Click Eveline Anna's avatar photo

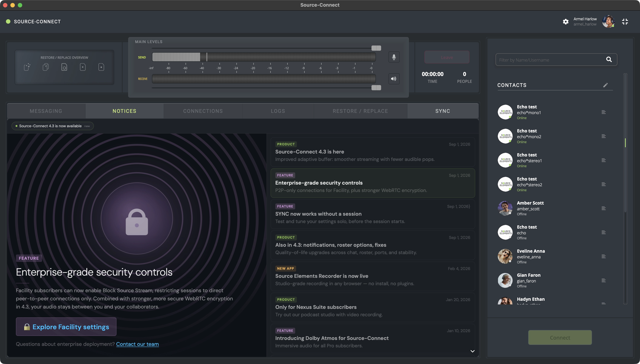(x=505, y=256)
